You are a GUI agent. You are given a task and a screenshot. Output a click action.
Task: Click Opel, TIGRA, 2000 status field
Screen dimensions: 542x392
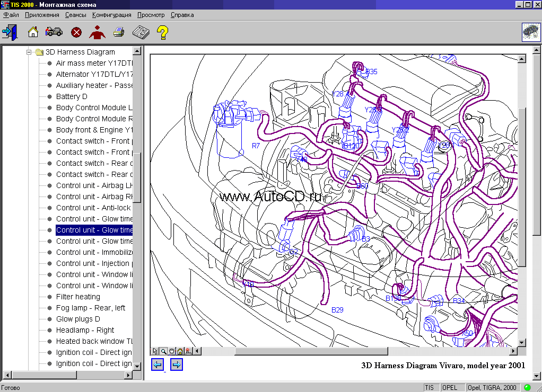click(x=493, y=388)
